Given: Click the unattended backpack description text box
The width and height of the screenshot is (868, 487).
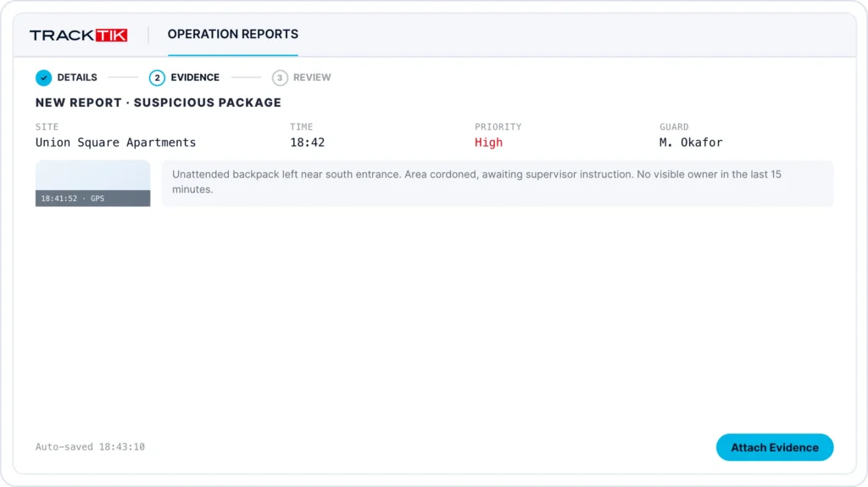Looking at the screenshot, I should point(498,183).
